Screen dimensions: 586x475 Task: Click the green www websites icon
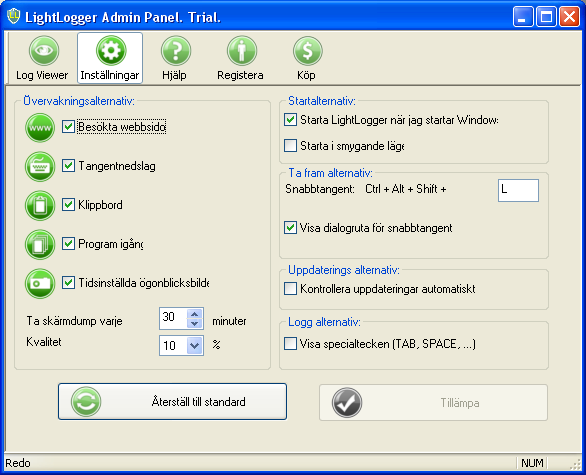point(40,128)
